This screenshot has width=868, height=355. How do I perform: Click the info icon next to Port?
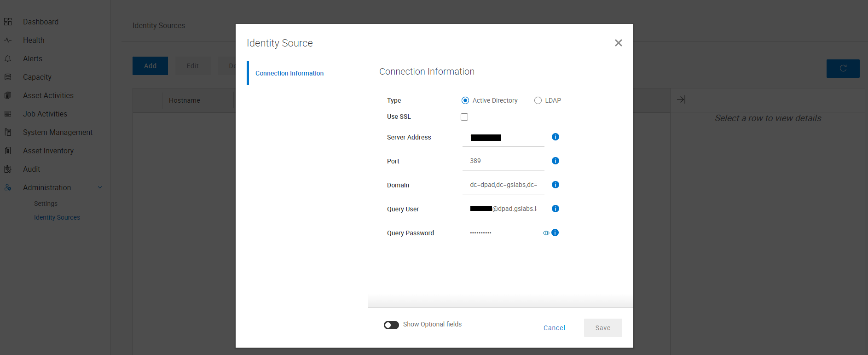point(555,161)
